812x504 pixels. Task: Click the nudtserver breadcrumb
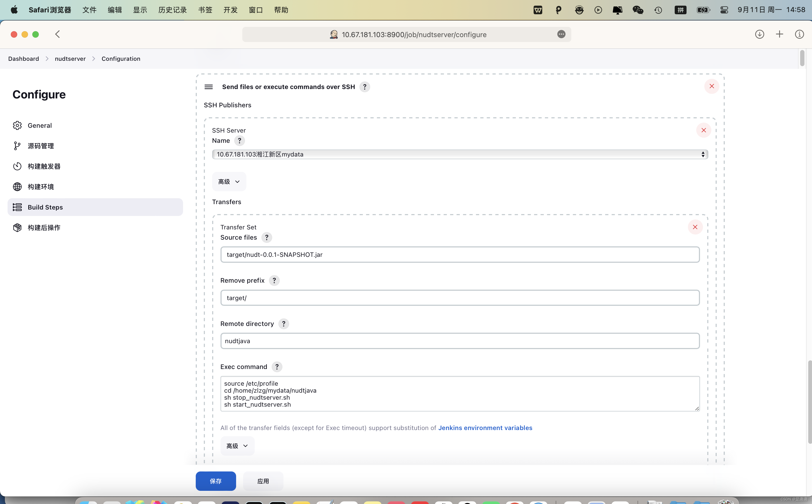pyautogui.click(x=70, y=59)
